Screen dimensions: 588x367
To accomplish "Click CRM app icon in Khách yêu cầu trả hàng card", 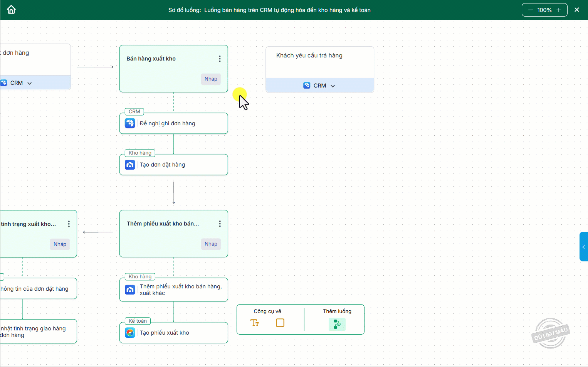I will (x=307, y=86).
